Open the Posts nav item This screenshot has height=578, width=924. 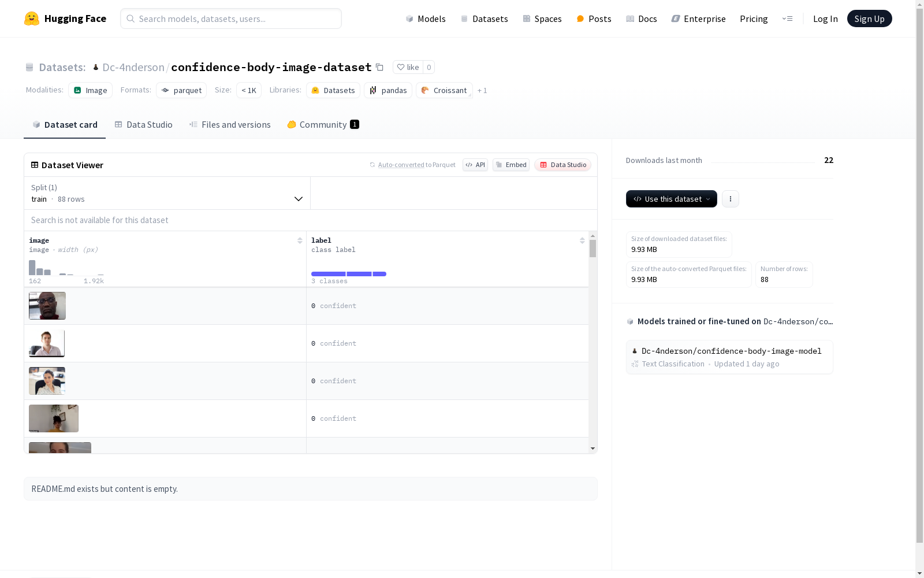pos(594,18)
